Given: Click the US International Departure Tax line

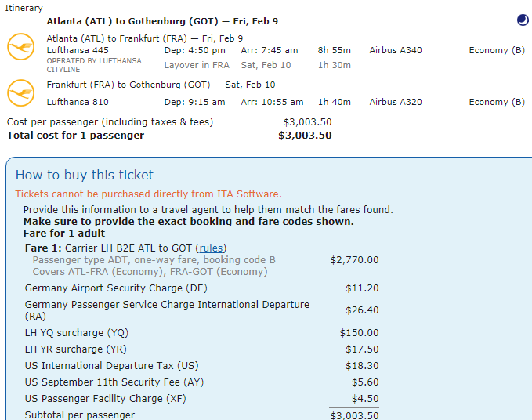Looking at the screenshot, I should click(x=202, y=366).
